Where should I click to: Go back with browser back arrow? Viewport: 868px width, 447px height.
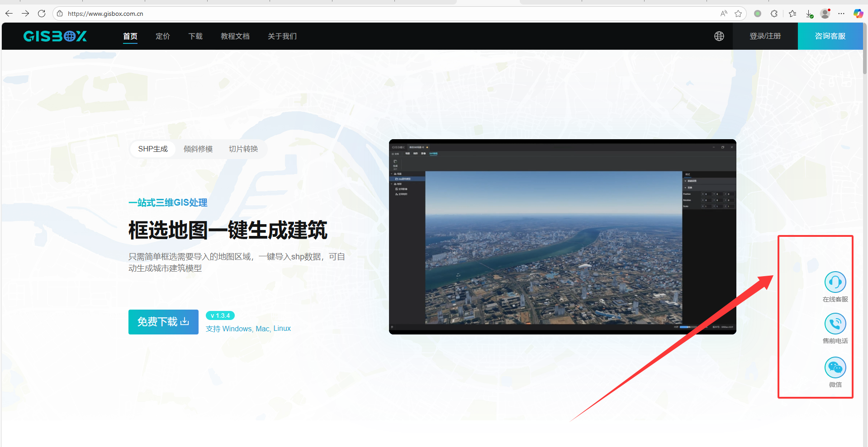coord(9,14)
